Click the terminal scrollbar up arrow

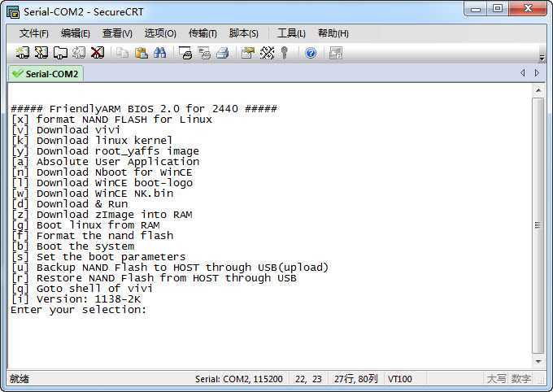tap(538, 90)
